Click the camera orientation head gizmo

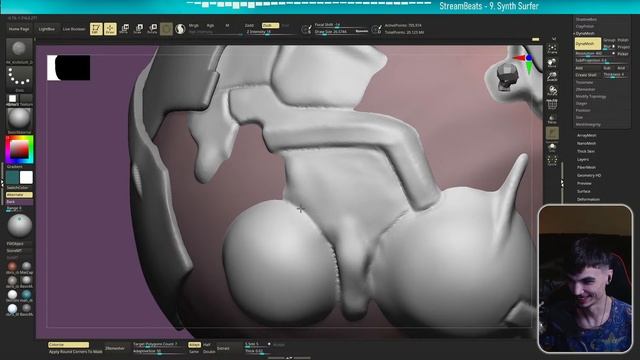pyautogui.click(x=507, y=77)
